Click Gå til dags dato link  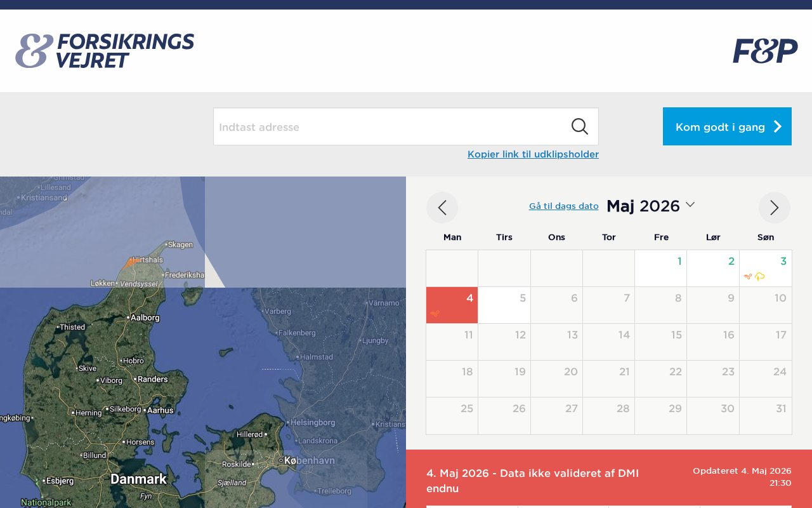tap(563, 206)
